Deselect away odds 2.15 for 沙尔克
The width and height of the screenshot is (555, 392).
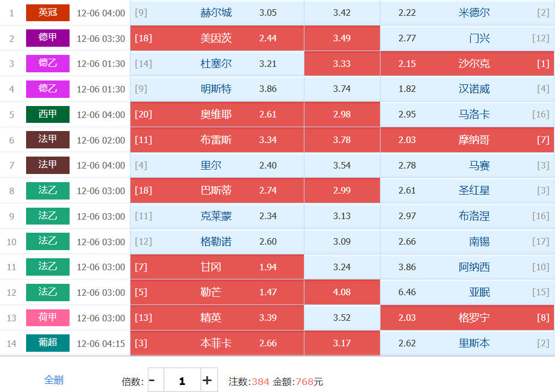(467, 64)
